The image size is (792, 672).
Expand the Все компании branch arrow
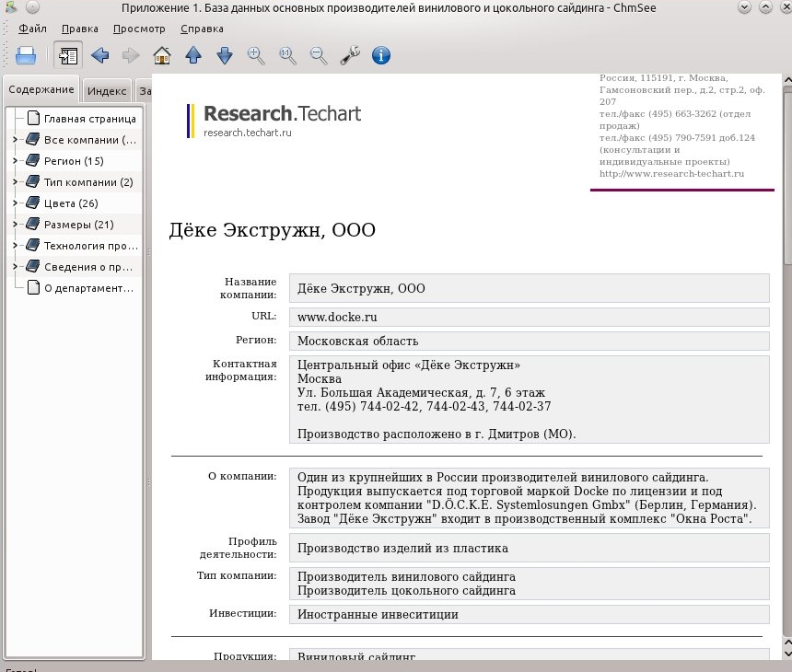pyautogui.click(x=15, y=139)
